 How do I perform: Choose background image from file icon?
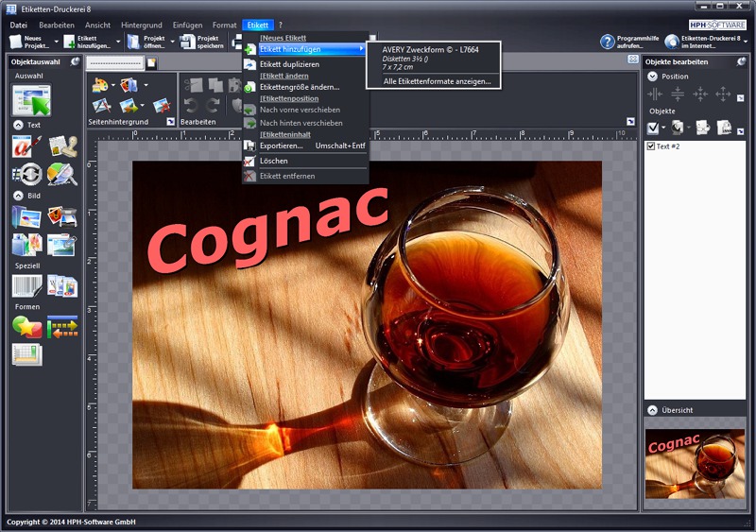tap(129, 85)
